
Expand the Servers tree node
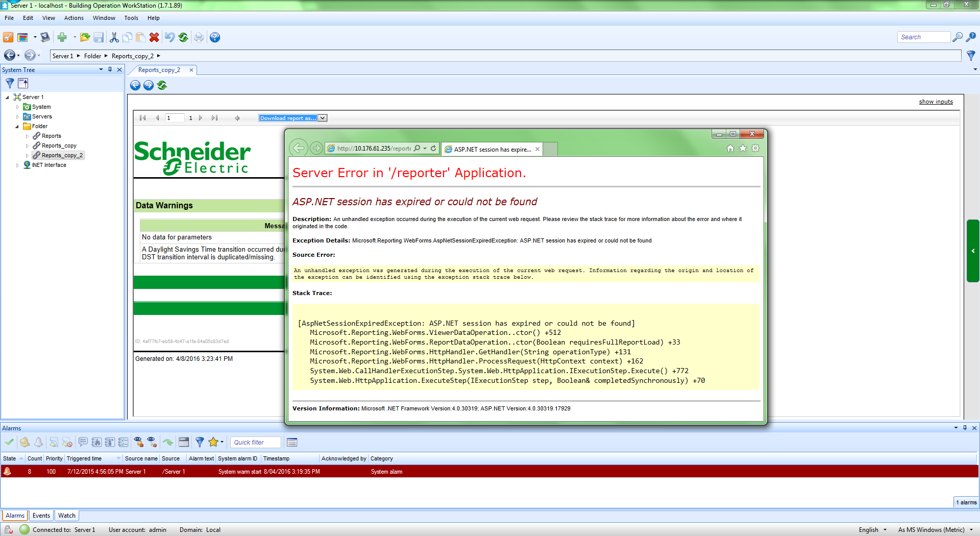tap(17, 116)
